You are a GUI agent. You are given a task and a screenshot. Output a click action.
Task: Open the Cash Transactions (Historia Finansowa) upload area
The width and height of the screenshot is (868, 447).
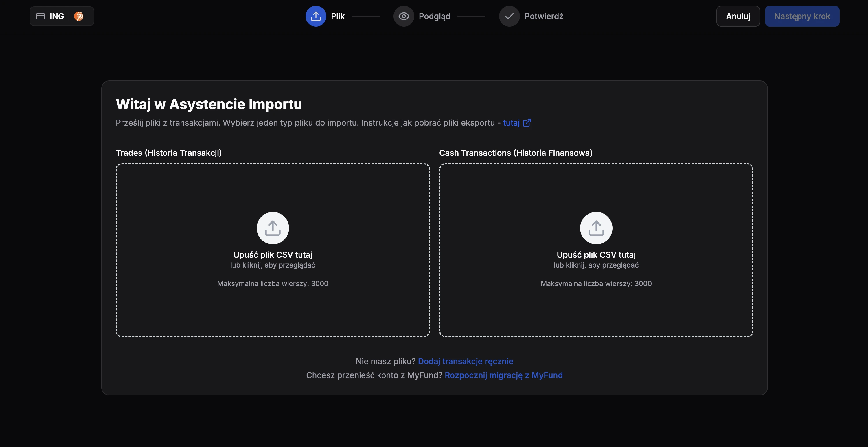click(x=596, y=250)
